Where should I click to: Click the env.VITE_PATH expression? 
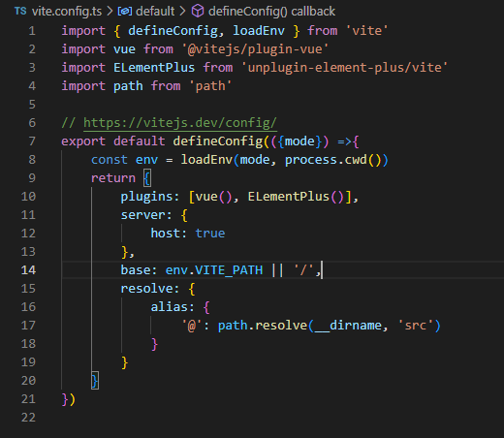pos(214,270)
